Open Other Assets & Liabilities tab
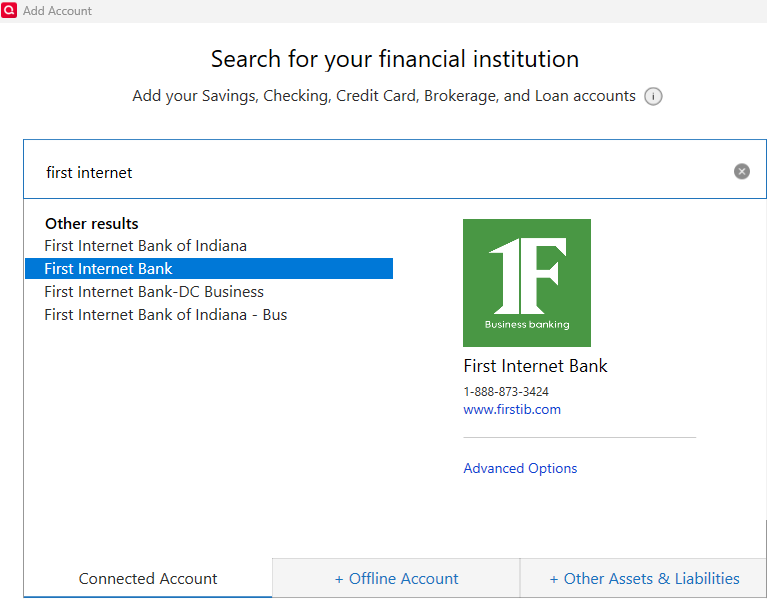Screen dimensions: 767x602 644,579
